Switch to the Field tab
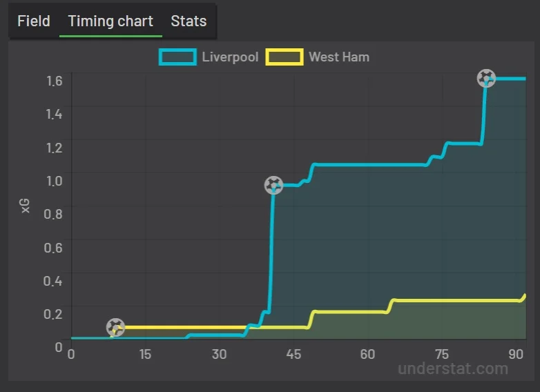 coord(34,21)
